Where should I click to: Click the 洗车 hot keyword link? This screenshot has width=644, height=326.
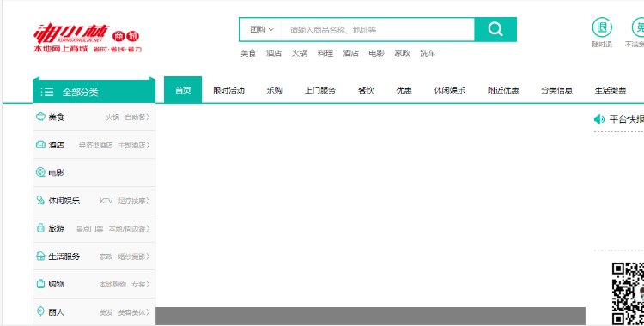pyautogui.click(x=428, y=53)
